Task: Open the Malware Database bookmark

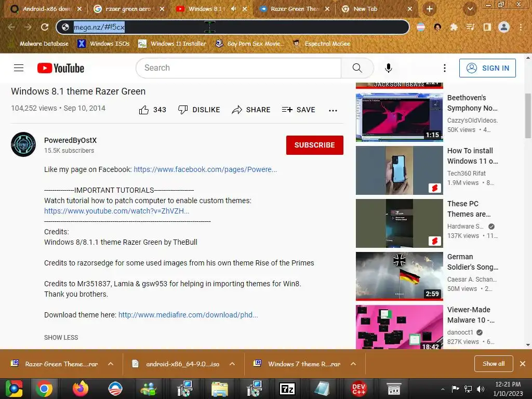Action: coord(39,44)
